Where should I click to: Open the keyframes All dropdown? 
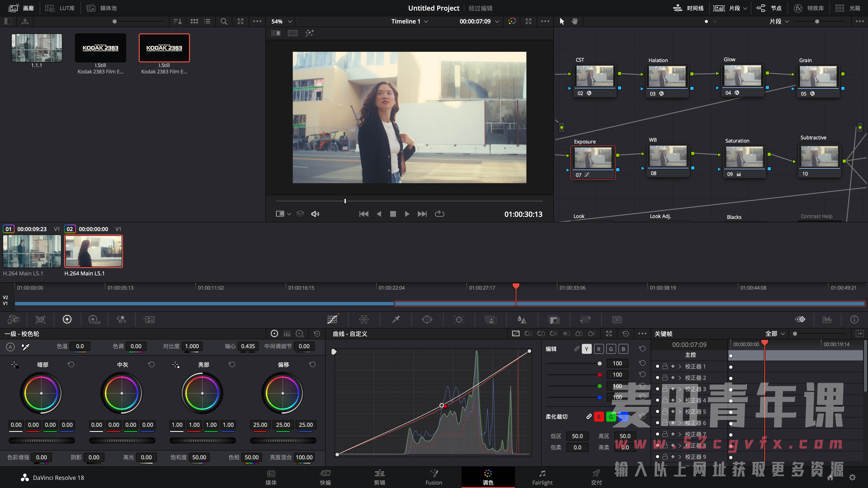775,333
